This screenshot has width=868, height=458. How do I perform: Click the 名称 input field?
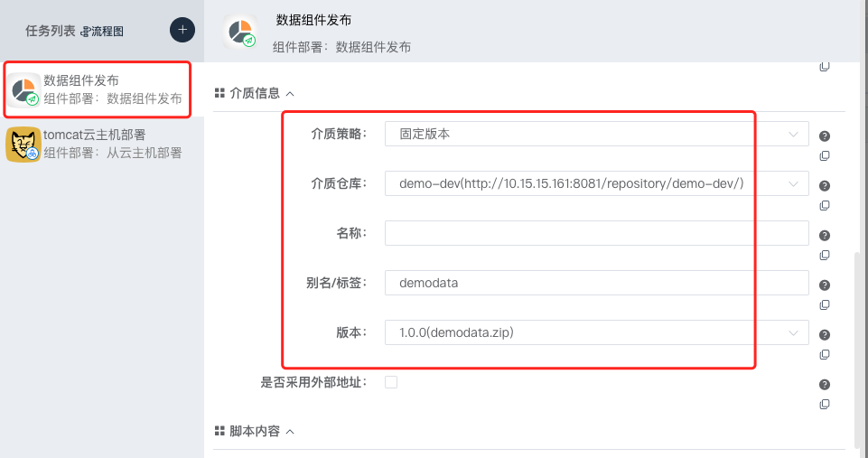click(596, 233)
